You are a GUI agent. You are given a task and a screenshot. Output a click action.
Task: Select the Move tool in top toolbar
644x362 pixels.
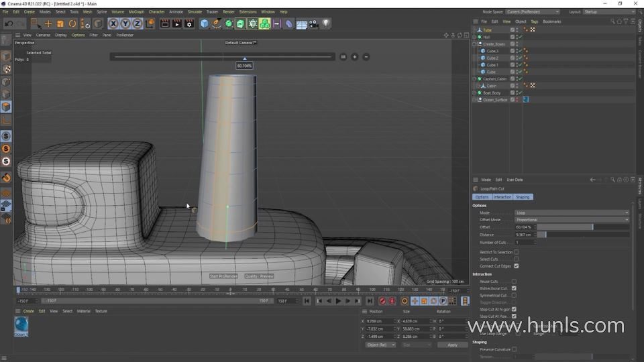48,23
